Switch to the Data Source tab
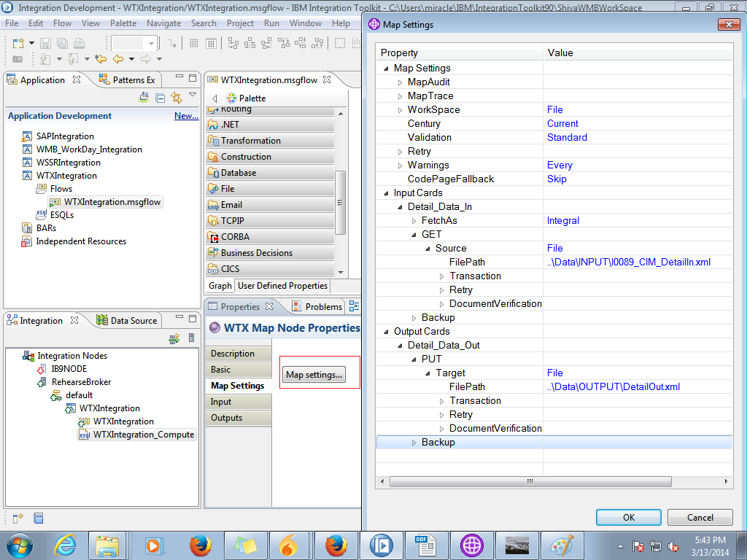 127,321
